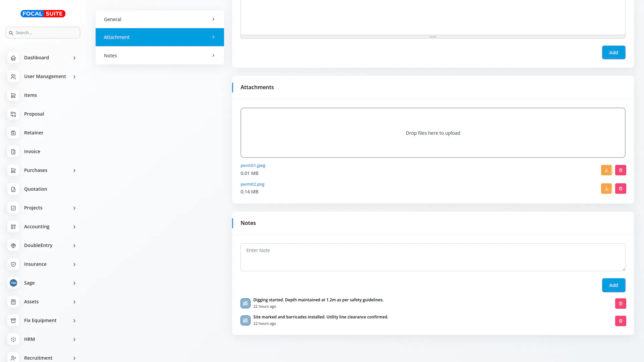This screenshot has width=644, height=362.
Task: Delete the permit1.jpeg attachment
Action: (x=621, y=170)
